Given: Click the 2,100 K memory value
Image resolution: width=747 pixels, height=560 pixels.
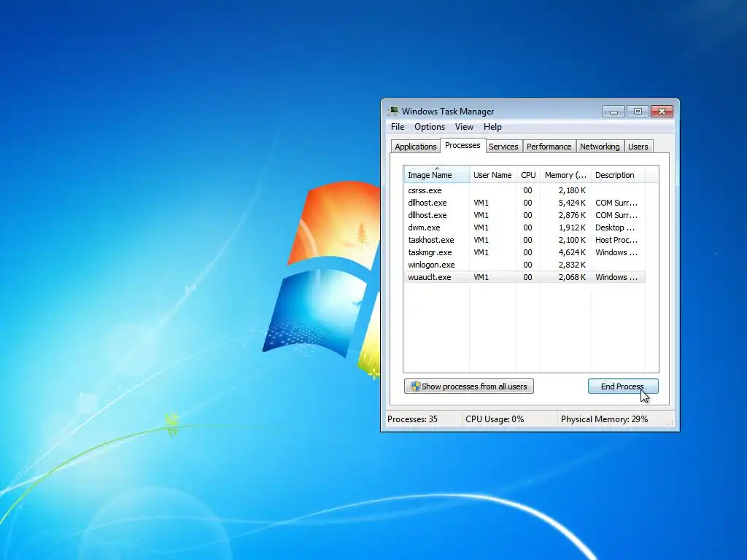Looking at the screenshot, I should (x=572, y=239).
